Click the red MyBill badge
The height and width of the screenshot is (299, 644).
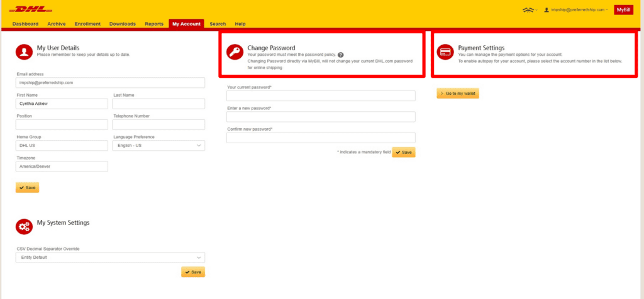click(623, 10)
